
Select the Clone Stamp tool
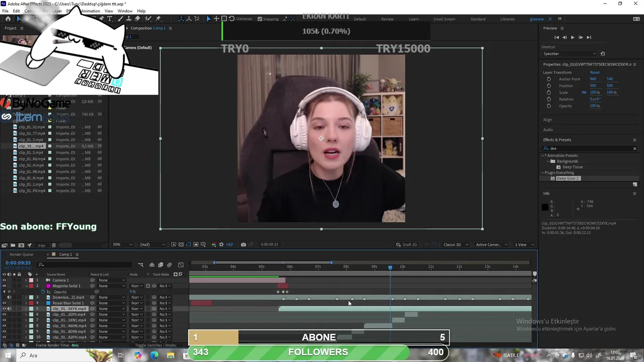(128, 19)
